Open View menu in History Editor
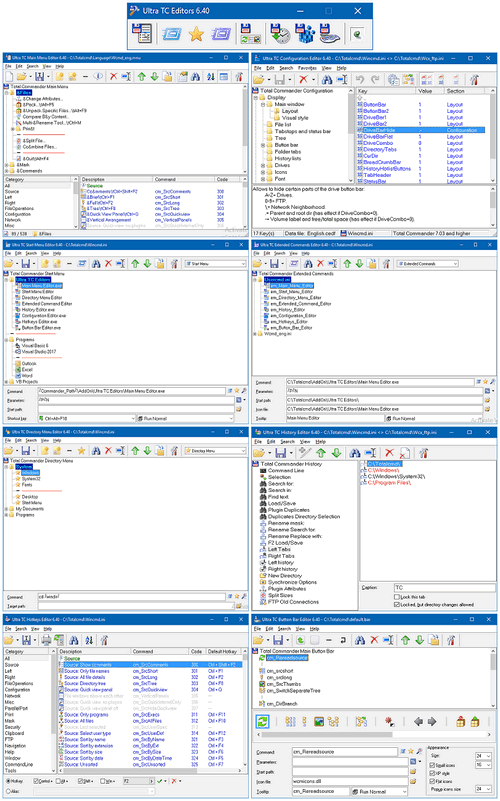Screen dimensions: 500x801 pos(305,441)
